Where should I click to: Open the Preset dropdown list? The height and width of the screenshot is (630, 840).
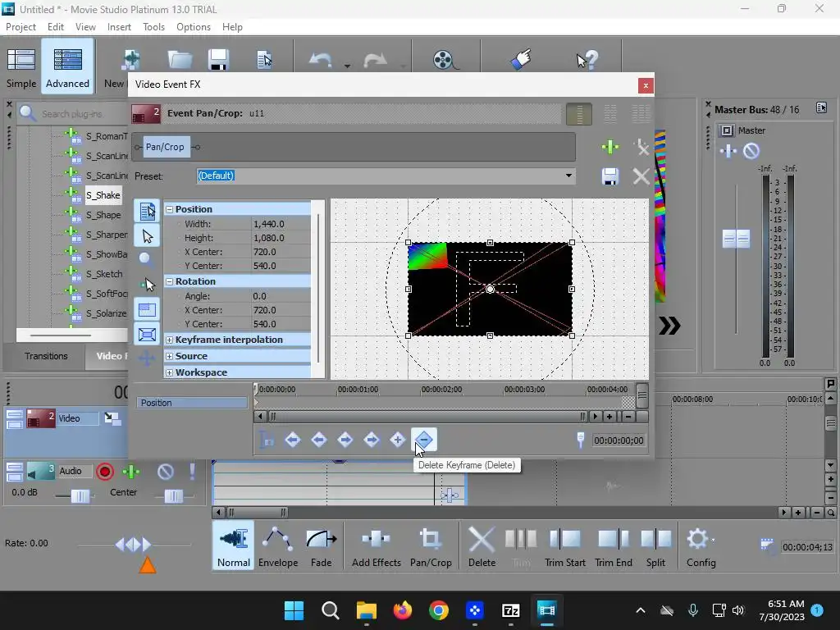[568, 176]
